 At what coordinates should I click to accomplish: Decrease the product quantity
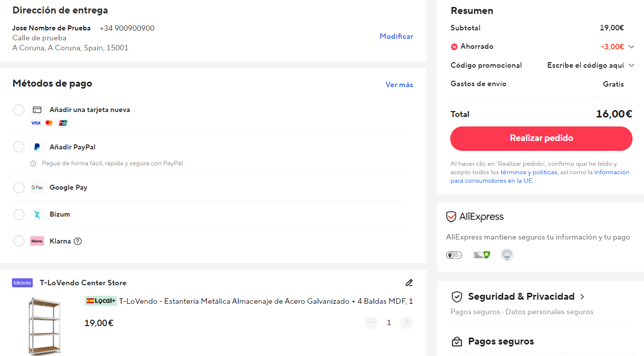click(x=372, y=323)
